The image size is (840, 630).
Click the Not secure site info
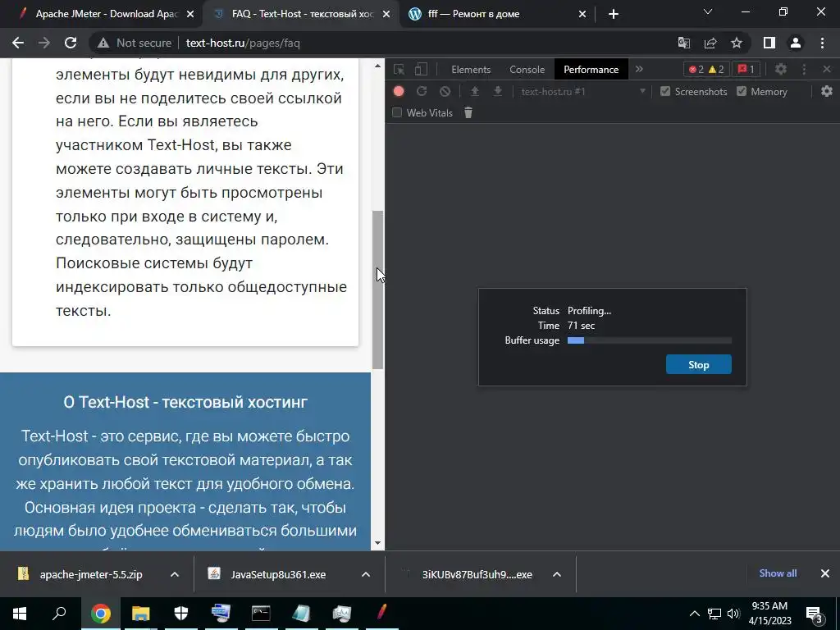tap(135, 43)
